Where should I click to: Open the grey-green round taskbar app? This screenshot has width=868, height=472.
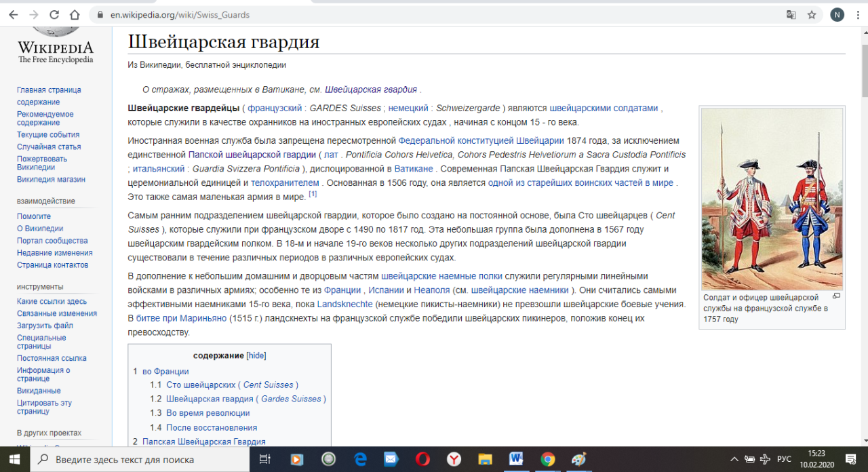pyautogui.click(x=328, y=459)
